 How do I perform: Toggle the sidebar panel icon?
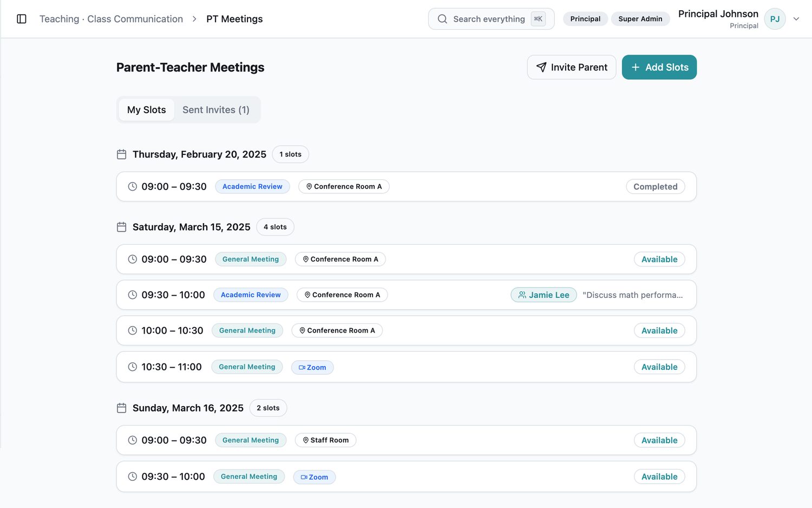pyautogui.click(x=22, y=19)
